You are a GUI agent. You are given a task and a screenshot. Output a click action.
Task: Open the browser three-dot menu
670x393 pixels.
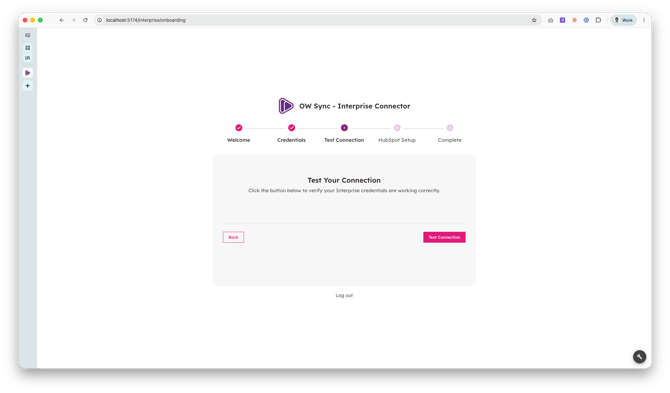pos(644,20)
